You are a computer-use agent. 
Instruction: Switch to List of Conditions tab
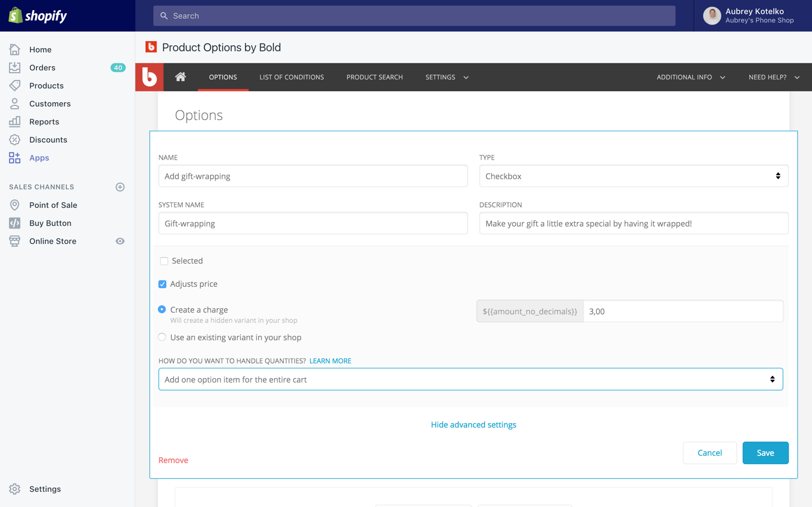click(x=291, y=77)
